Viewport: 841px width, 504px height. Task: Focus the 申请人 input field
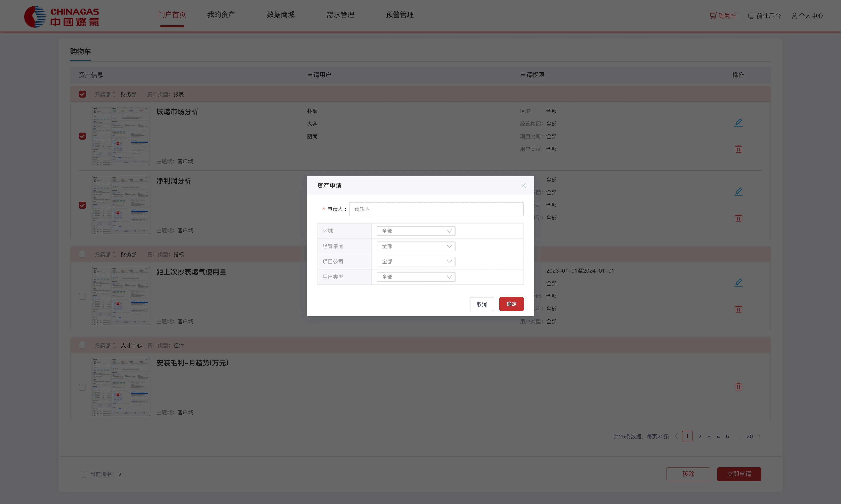(436, 209)
